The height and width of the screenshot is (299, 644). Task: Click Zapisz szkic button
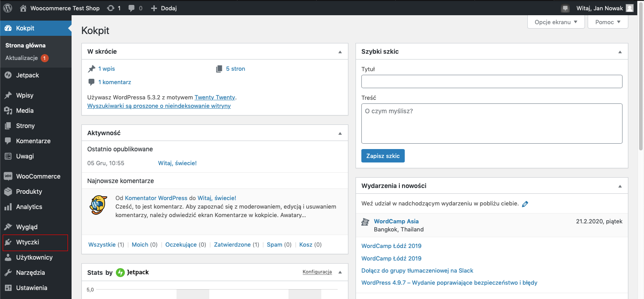383,156
